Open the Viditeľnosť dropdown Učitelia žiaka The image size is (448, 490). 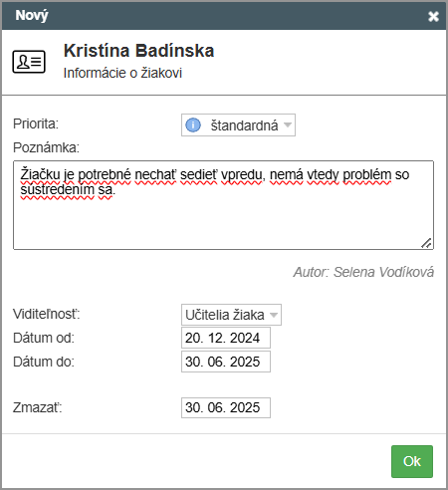point(231,315)
